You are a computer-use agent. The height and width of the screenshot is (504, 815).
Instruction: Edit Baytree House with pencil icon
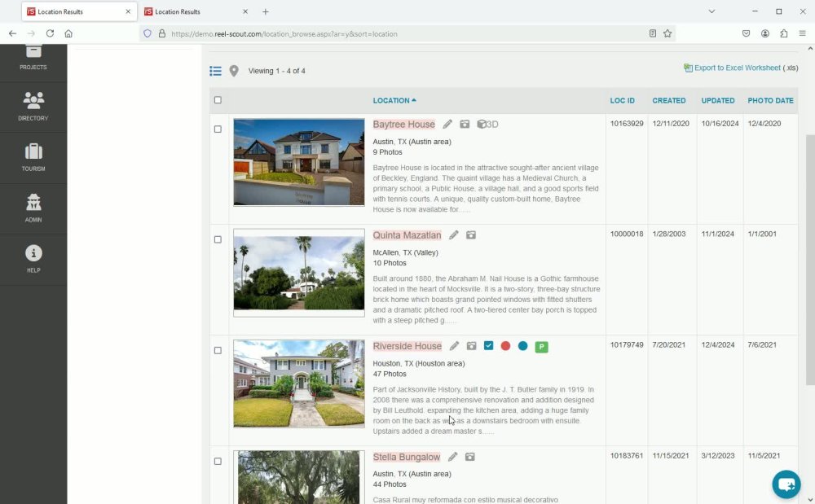pyautogui.click(x=447, y=124)
